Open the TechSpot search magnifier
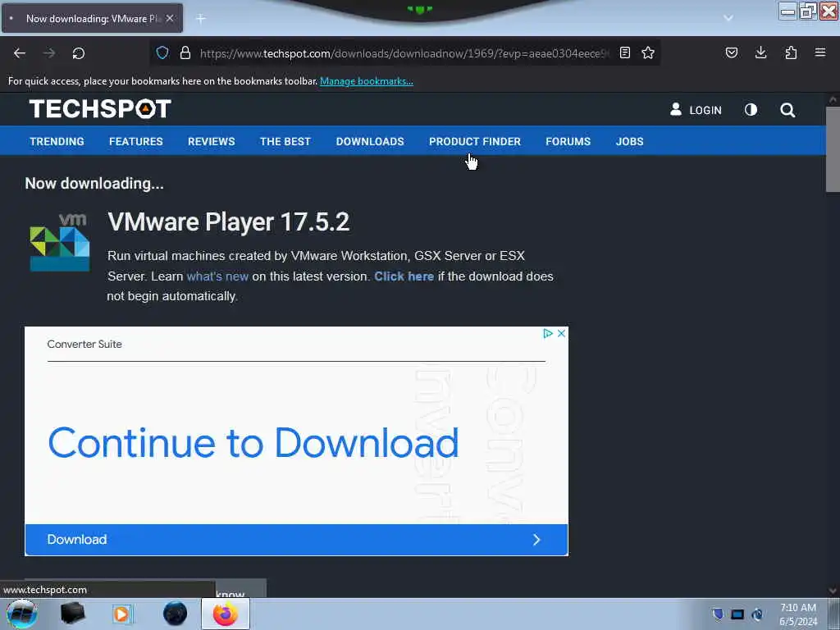Viewport: 840px width, 630px height. point(787,110)
